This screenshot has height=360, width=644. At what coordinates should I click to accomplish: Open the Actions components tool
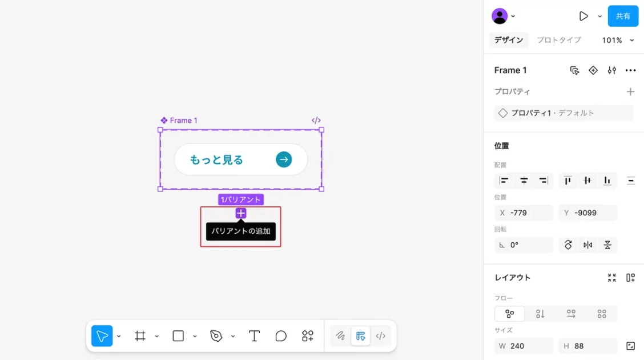(308, 336)
